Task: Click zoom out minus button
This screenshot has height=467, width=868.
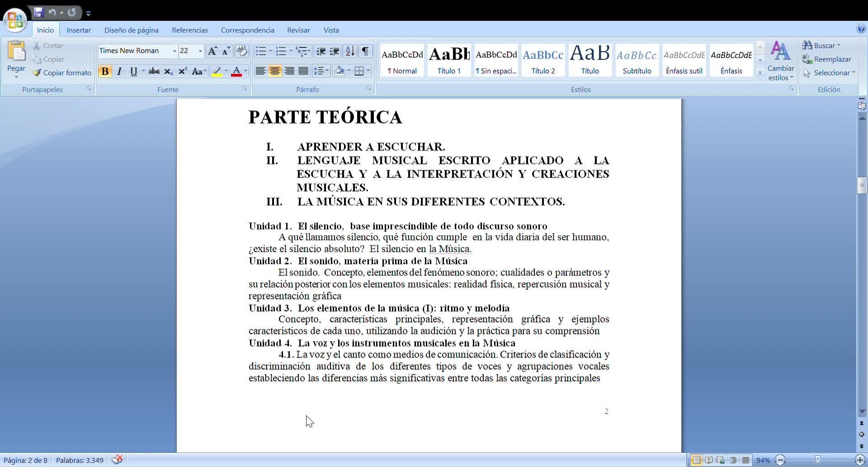Action: pos(780,460)
